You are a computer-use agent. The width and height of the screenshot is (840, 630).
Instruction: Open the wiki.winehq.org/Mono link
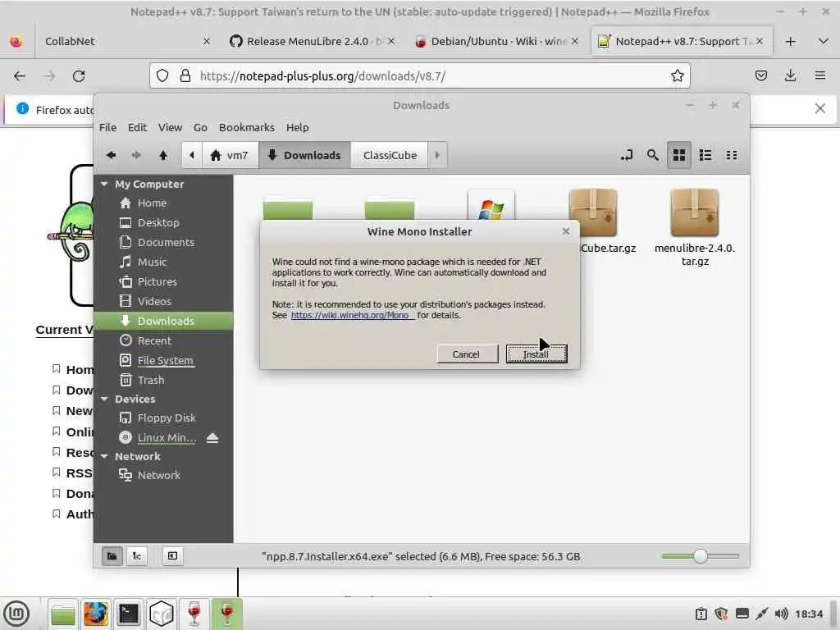[x=352, y=315]
